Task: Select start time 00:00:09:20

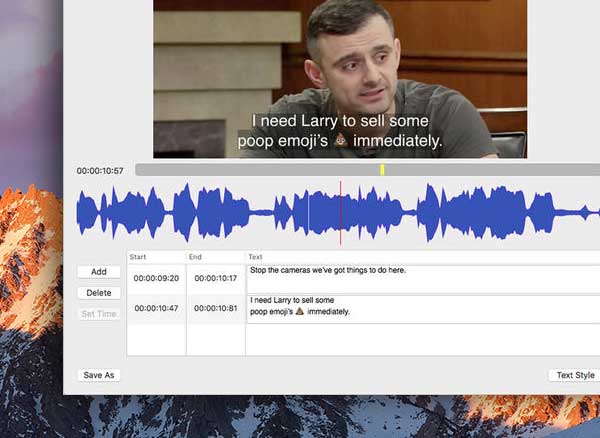Action: [x=156, y=278]
